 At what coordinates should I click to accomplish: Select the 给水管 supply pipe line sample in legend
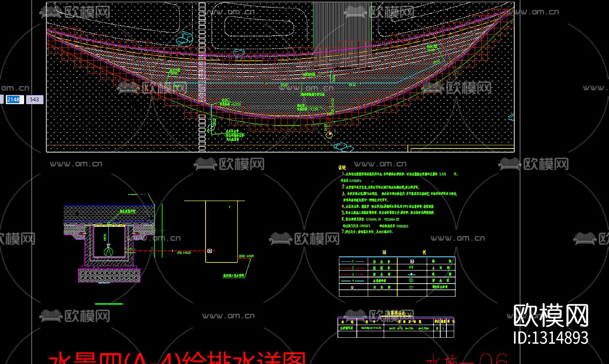352,261
